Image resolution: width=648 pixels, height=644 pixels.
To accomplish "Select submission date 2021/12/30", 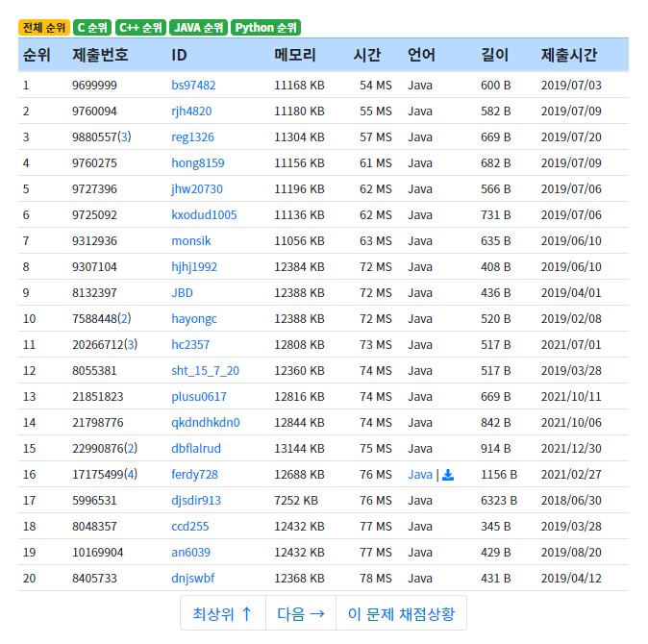I will click(x=571, y=449).
